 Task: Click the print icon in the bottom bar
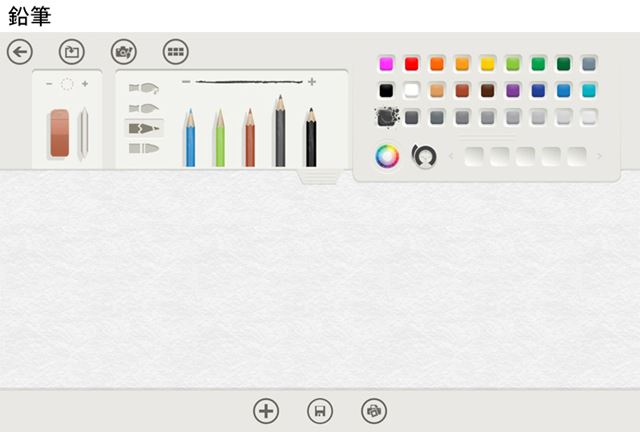click(374, 411)
